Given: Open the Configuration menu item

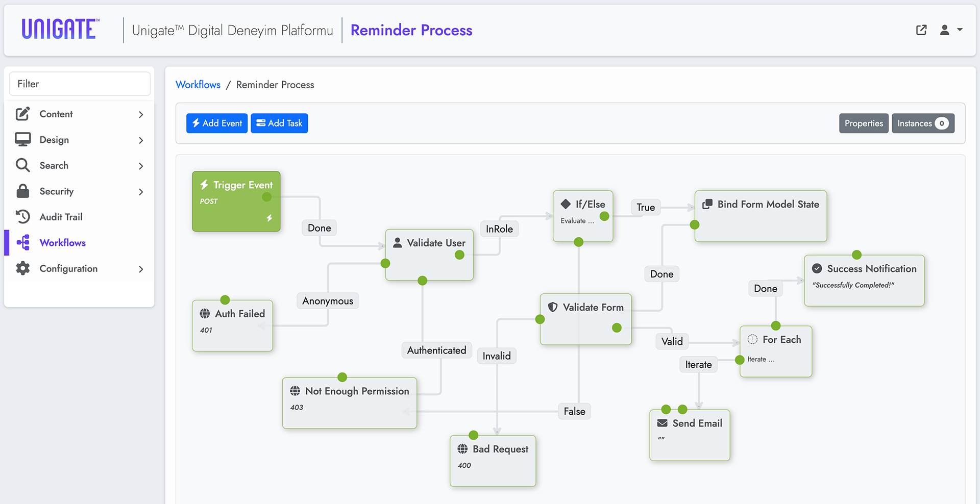Looking at the screenshot, I should 79,268.
